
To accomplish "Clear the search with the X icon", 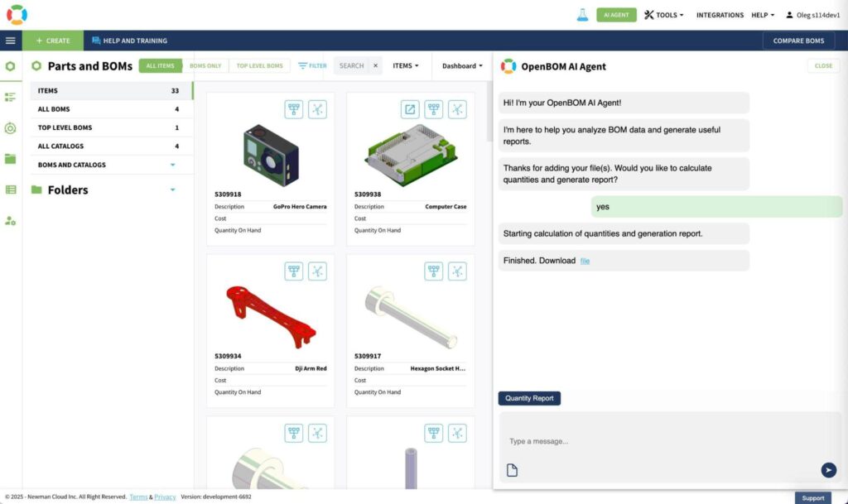I will pyautogui.click(x=375, y=66).
